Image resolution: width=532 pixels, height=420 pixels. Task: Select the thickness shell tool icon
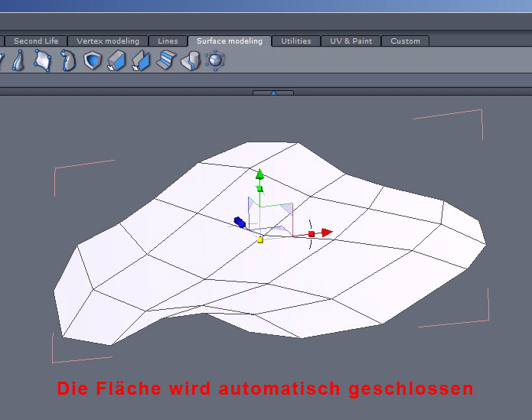pyautogui.click(x=93, y=60)
